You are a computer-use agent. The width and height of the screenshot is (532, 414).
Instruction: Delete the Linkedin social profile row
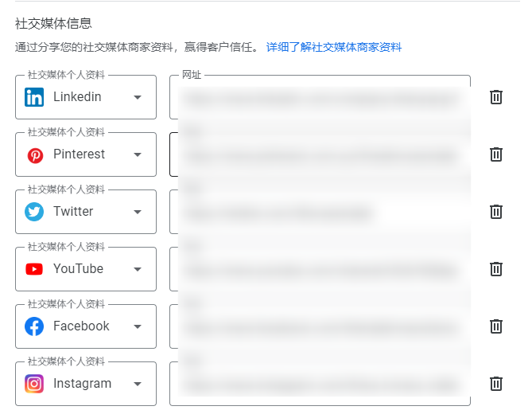coord(496,97)
